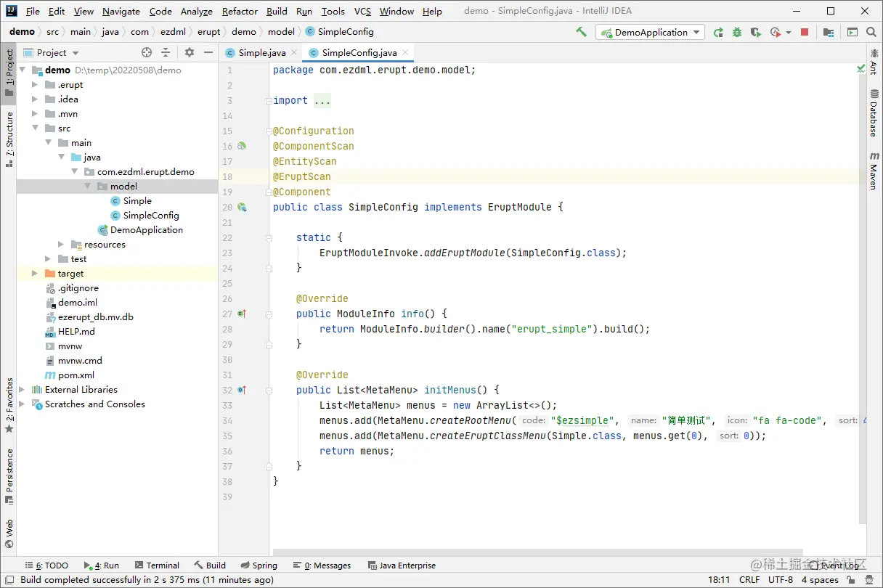Open the DemoApplication run configuration dropdown

coord(650,32)
